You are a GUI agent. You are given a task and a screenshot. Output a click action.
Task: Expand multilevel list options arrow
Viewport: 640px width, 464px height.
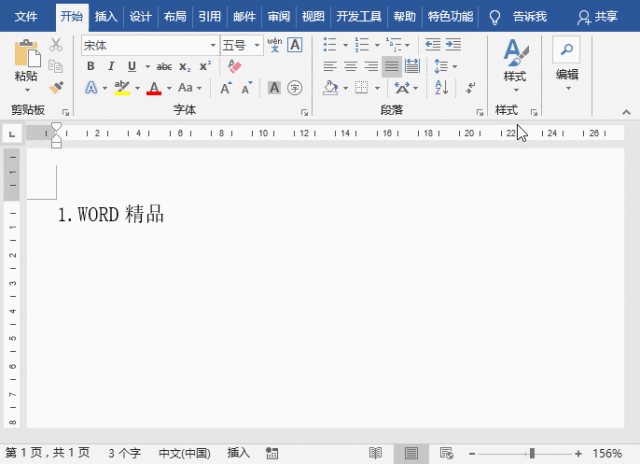(x=407, y=45)
